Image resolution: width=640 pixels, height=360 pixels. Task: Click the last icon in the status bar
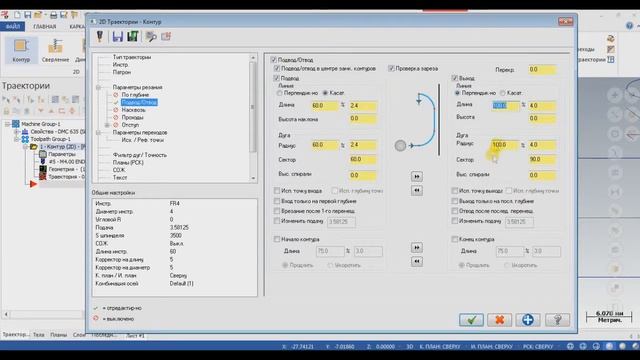coord(636,346)
